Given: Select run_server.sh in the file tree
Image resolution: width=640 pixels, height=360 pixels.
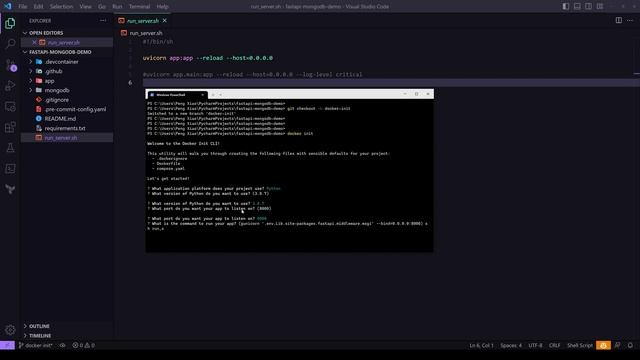Looking at the screenshot, I should (61, 138).
